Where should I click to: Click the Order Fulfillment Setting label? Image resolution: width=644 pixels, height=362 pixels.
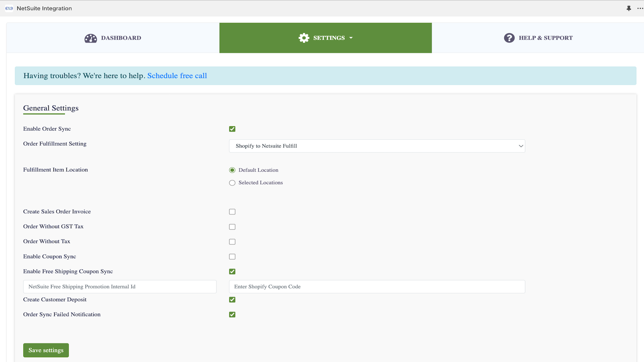pyautogui.click(x=55, y=144)
